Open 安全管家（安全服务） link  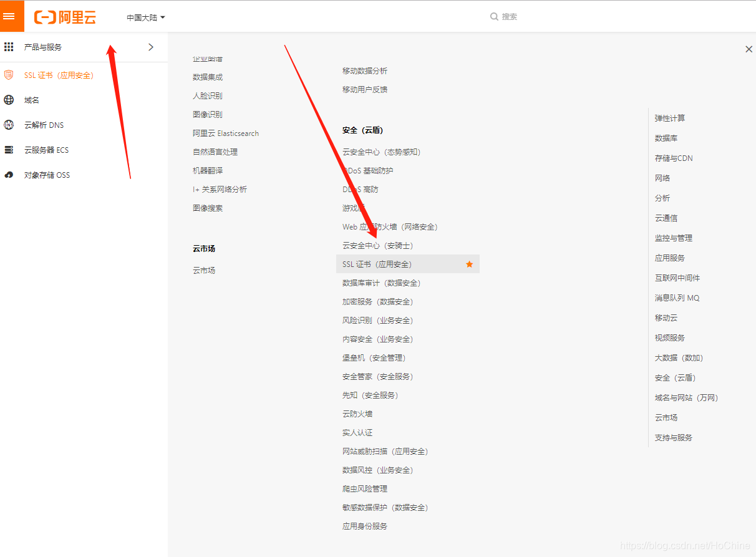tap(377, 377)
